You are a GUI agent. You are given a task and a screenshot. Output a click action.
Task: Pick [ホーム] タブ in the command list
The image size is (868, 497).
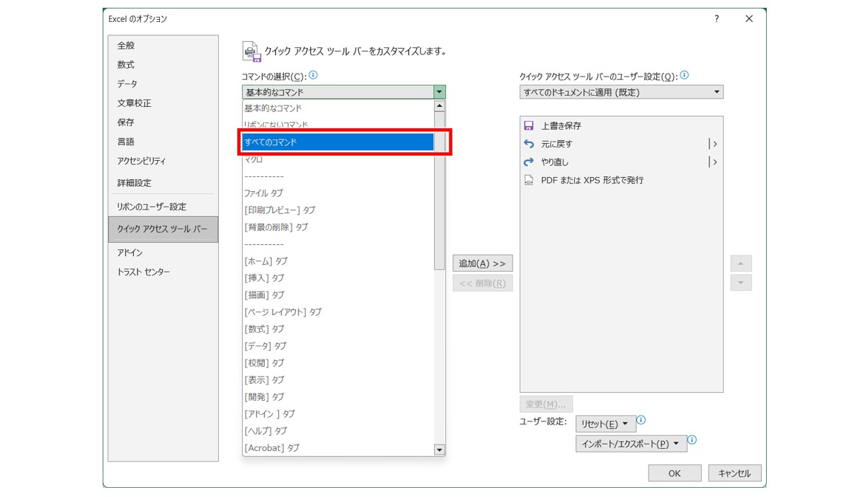point(338,261)
